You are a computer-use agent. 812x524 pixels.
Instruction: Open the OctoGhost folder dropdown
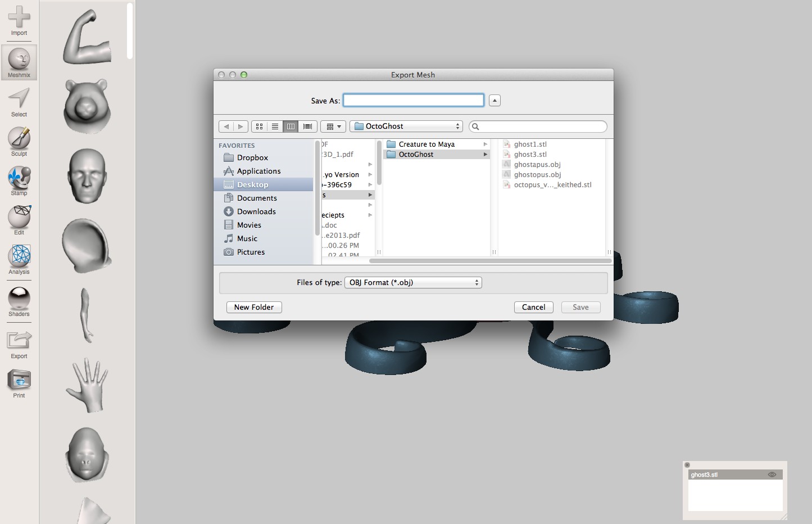tap(406, 126)
